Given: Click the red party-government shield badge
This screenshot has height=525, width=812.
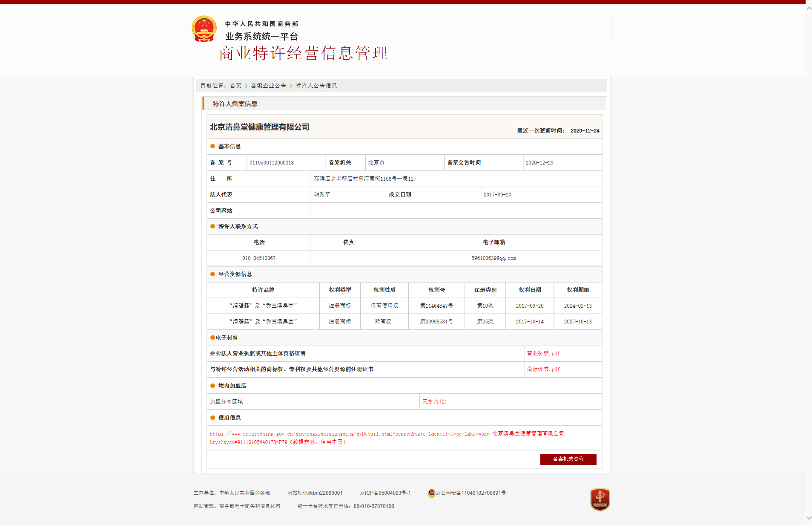Looking at the screenshot, I should (600, 499).
